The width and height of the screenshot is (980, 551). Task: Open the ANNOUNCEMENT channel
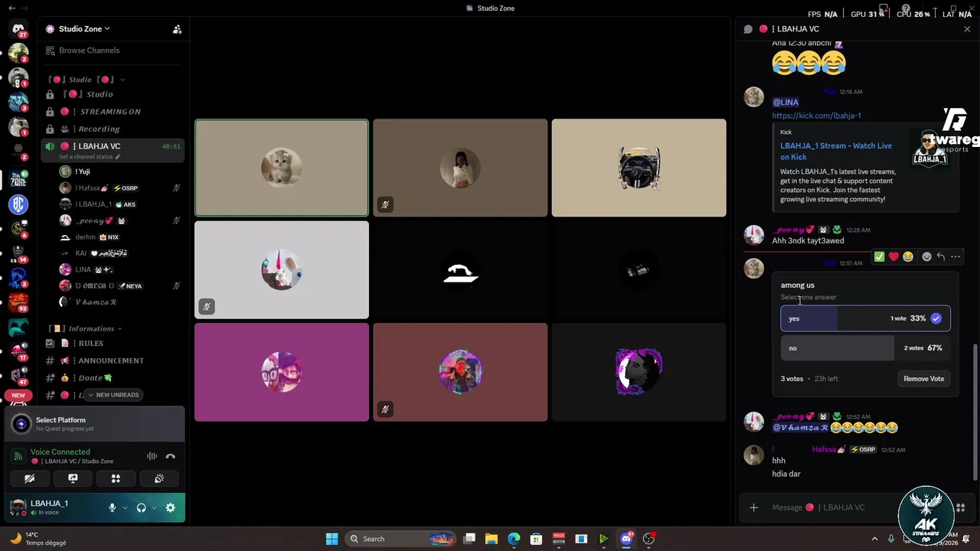pos(113,360)
